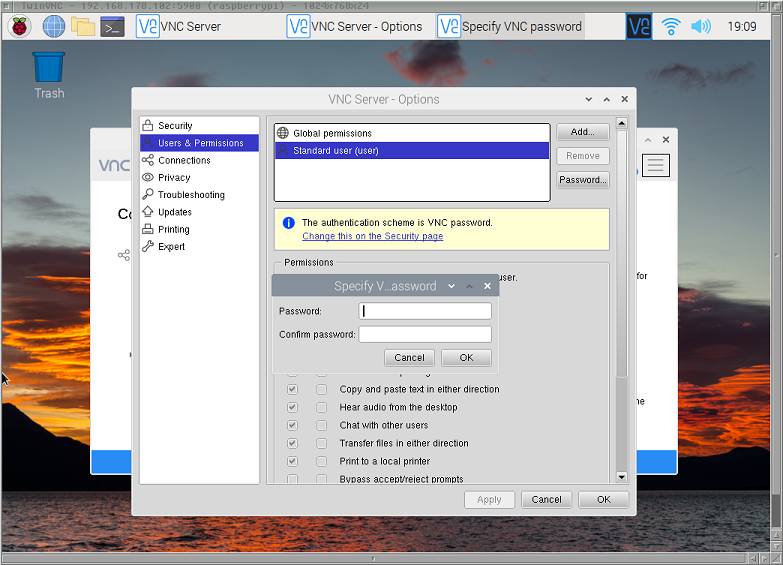Focus the Password input field
783x565 pixels.
tap(425, 311)
